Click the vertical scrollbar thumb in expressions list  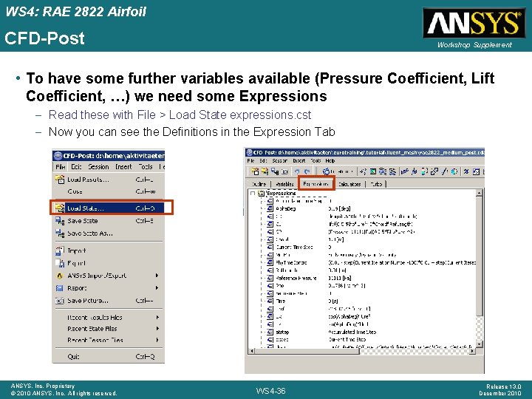479,256
